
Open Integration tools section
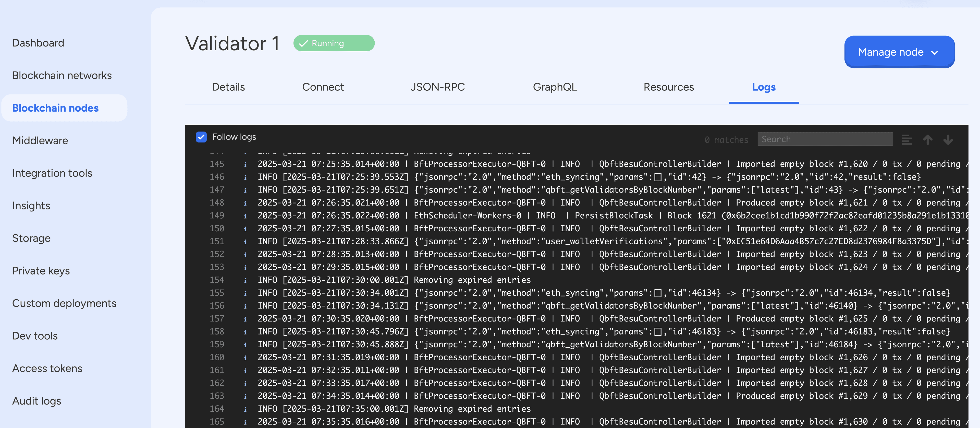(x=52, y=173)
